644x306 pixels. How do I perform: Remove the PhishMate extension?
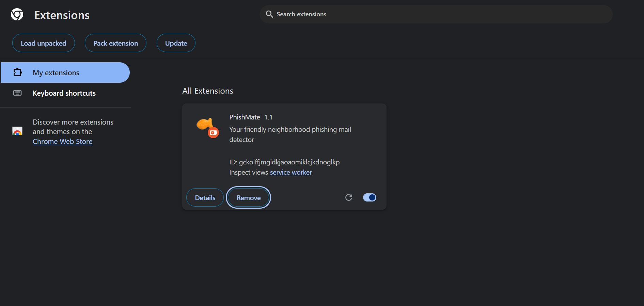pyautogui.click(x=248, y=198)
